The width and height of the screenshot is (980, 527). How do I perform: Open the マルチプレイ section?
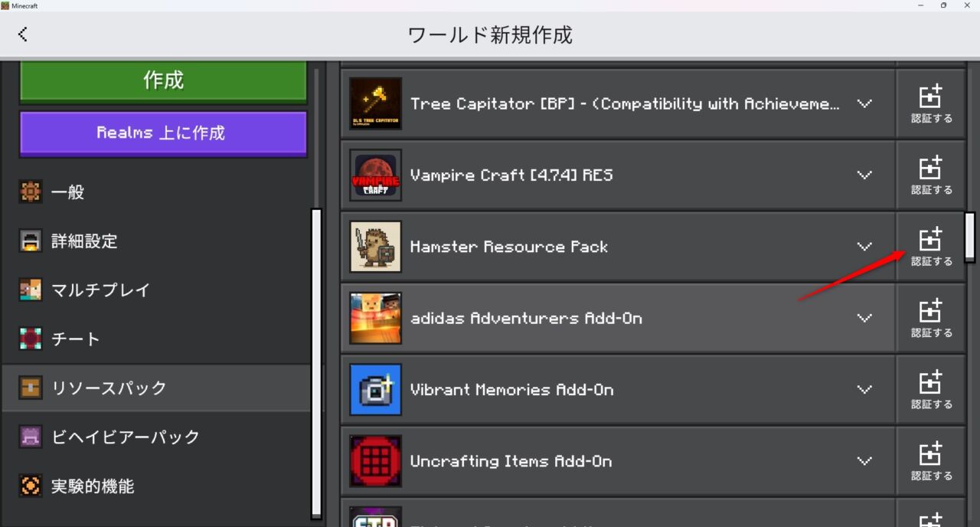point(156,290)
